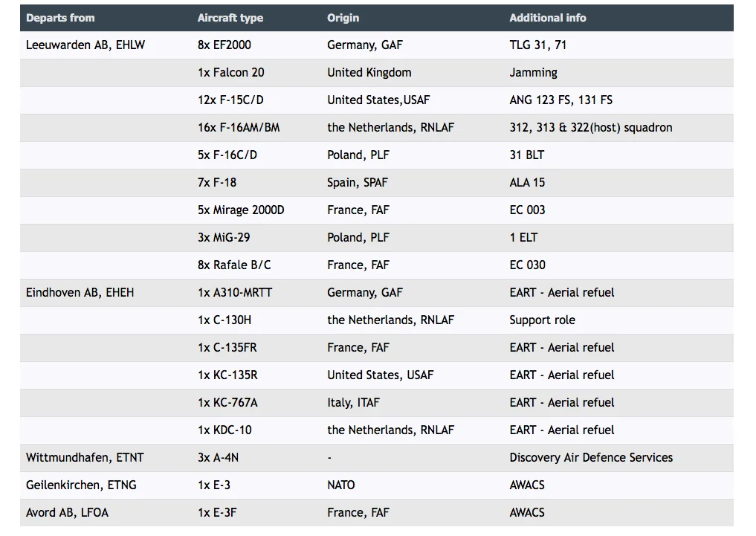756x536 pixels.
Task: Click the 'Additional info' column header
Action: 547,19
